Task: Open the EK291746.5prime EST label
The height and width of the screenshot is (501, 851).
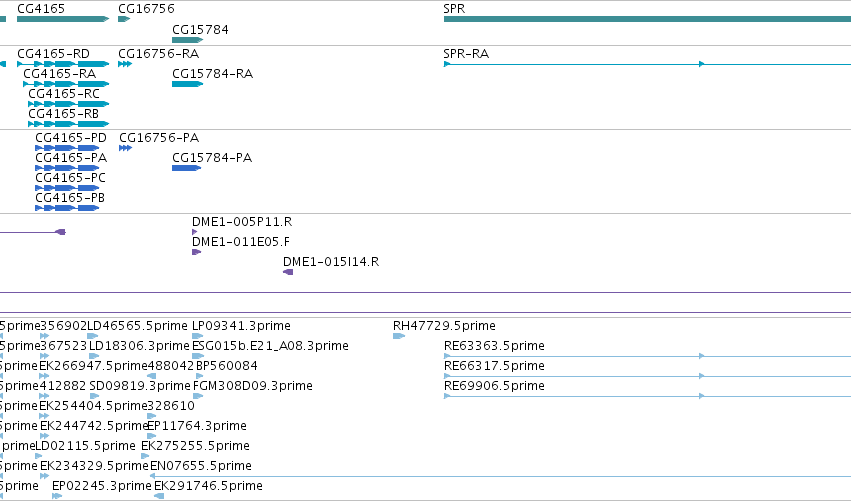Action: pos(208,485)
